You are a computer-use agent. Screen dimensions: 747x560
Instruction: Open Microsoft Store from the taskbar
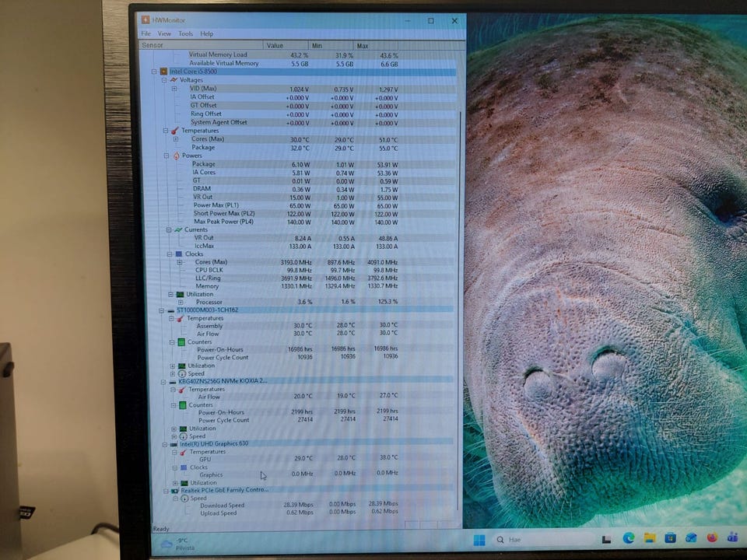pos(670,538)
